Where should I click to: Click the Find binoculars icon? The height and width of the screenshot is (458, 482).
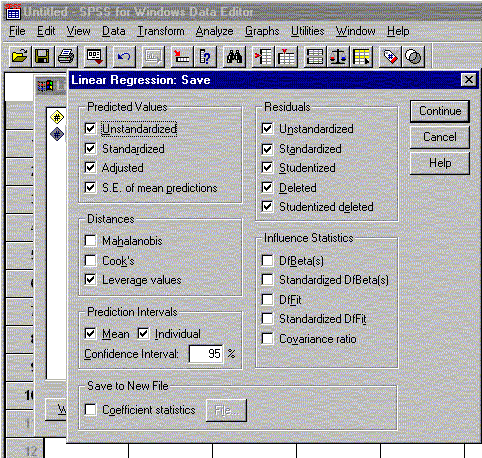[234, 56]
